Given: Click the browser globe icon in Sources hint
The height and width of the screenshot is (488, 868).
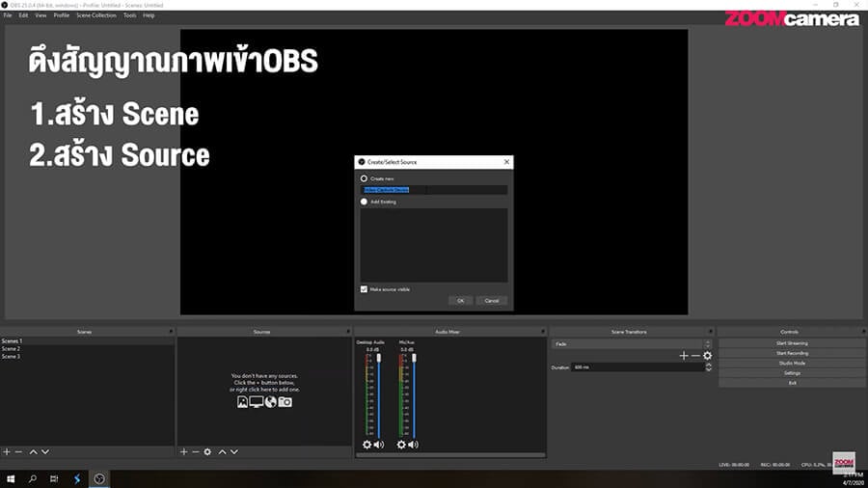Looking at the screenshot, I should [x=271, y=402].
